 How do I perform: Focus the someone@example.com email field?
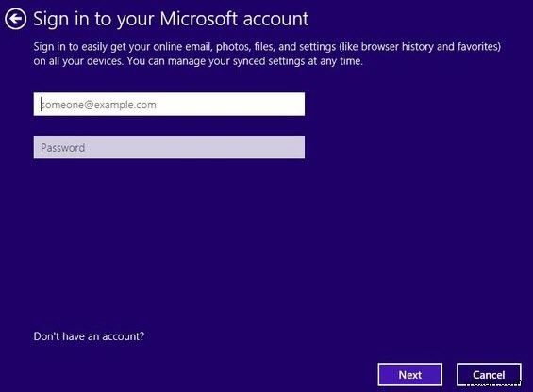pos(169,105)
